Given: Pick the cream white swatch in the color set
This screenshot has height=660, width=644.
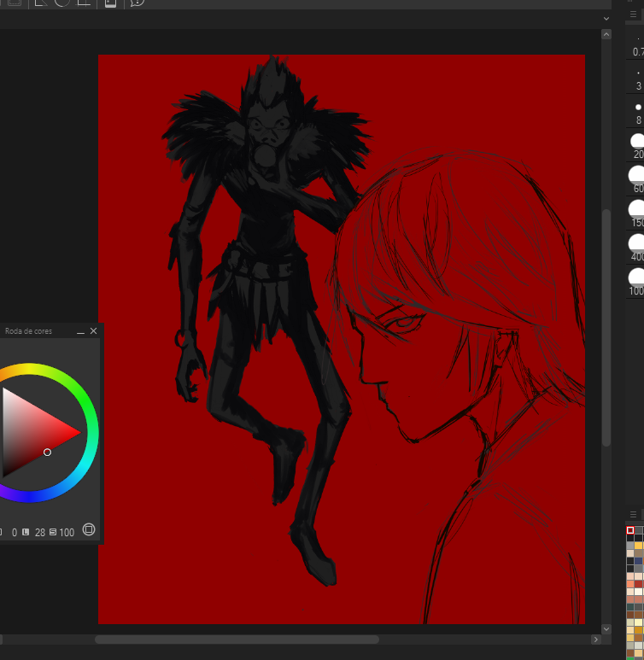Looking at the screenshot, I should [x=639, y=592].
